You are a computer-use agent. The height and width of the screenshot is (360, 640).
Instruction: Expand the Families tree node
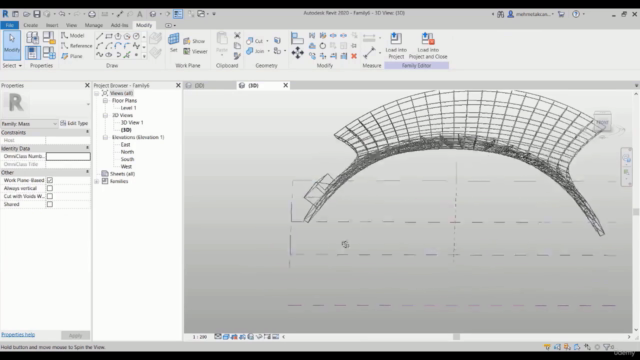(97, 181)
